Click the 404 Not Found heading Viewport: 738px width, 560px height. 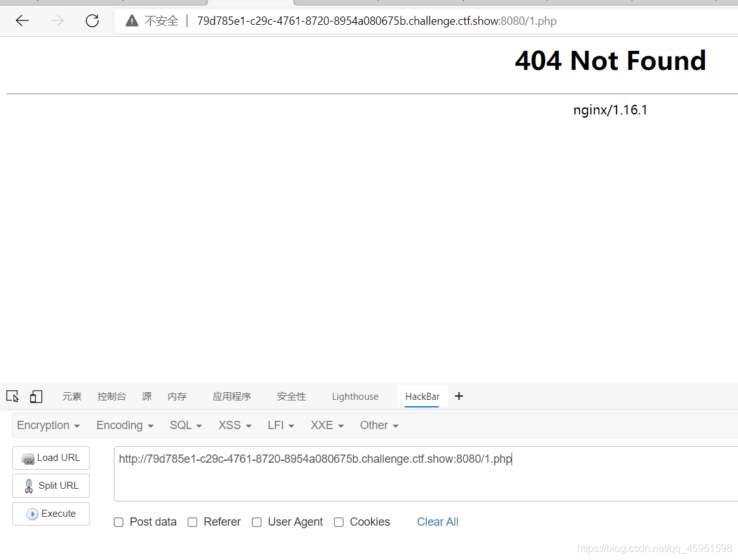click(611, 60)
